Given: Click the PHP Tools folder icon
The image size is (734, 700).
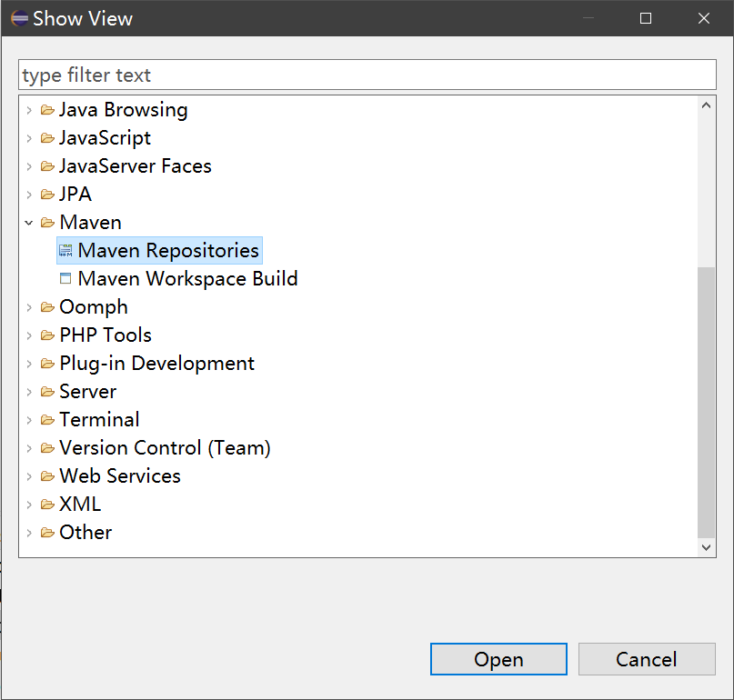Looking at the screenshot, I should (x=47, y=335).
